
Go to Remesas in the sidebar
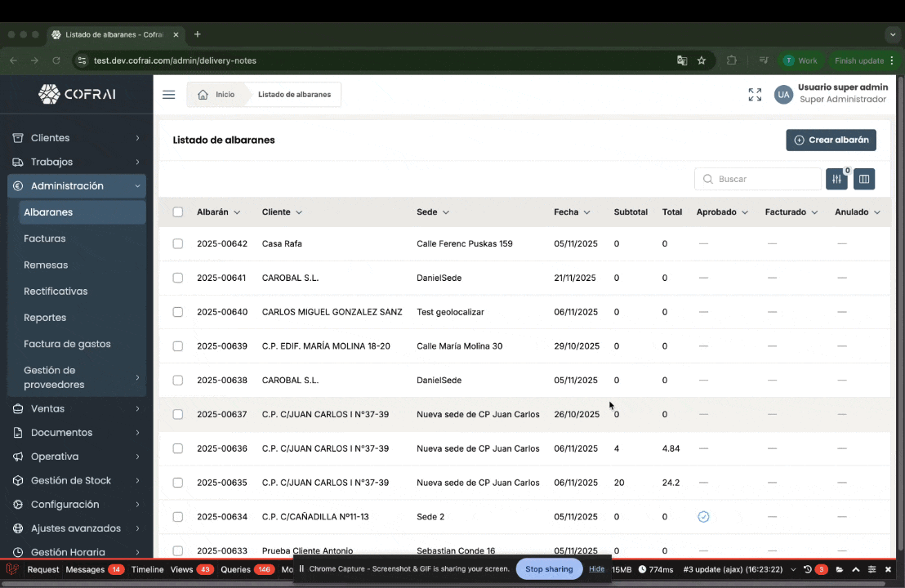click(46, 265)
